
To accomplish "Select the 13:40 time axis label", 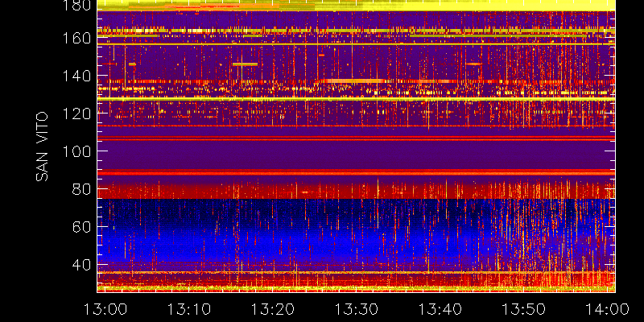I will 440,309.
